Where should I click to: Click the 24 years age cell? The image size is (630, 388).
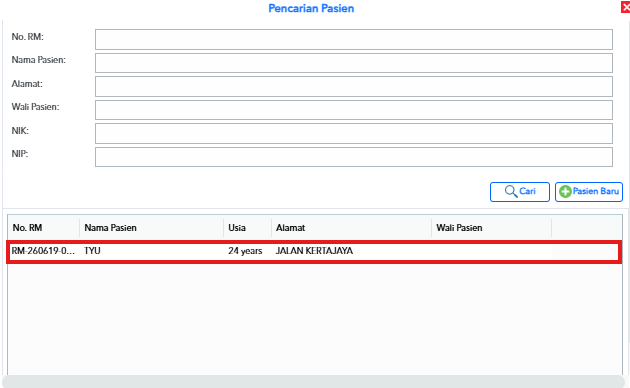245,251
